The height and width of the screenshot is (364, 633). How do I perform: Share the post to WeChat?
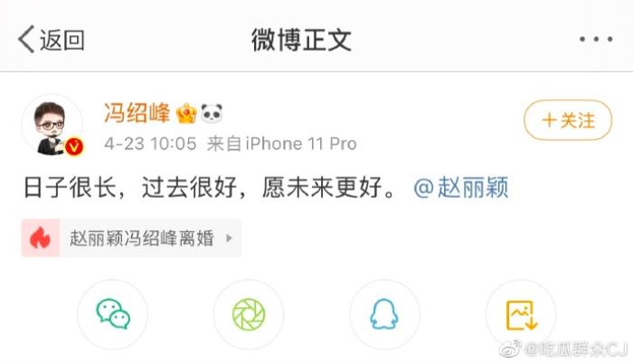tap(113, 314)
